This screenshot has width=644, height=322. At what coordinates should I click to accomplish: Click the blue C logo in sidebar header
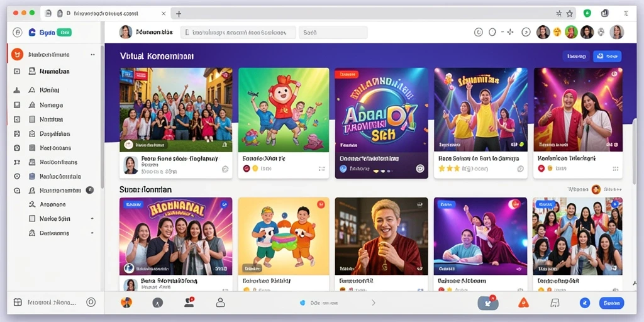click(x=32, y=33)
